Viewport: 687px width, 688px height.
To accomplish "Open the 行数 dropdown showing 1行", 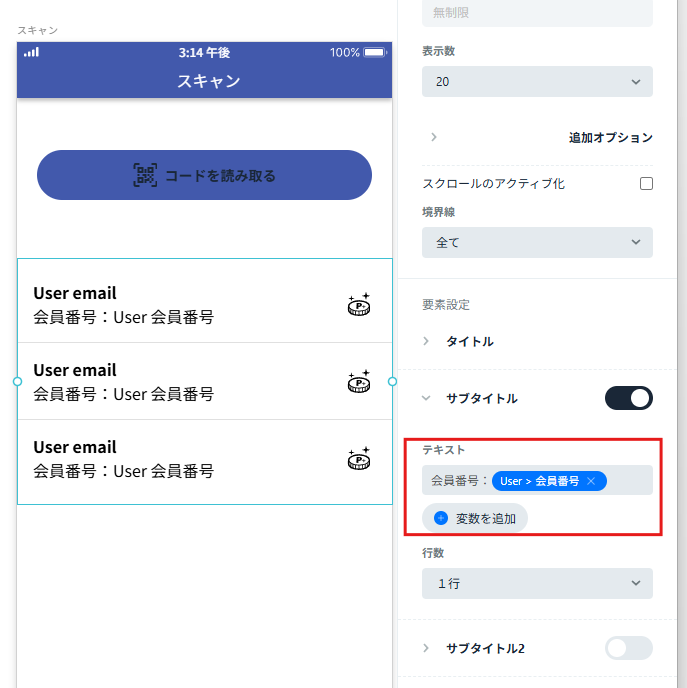I will (x=537, y=583).
